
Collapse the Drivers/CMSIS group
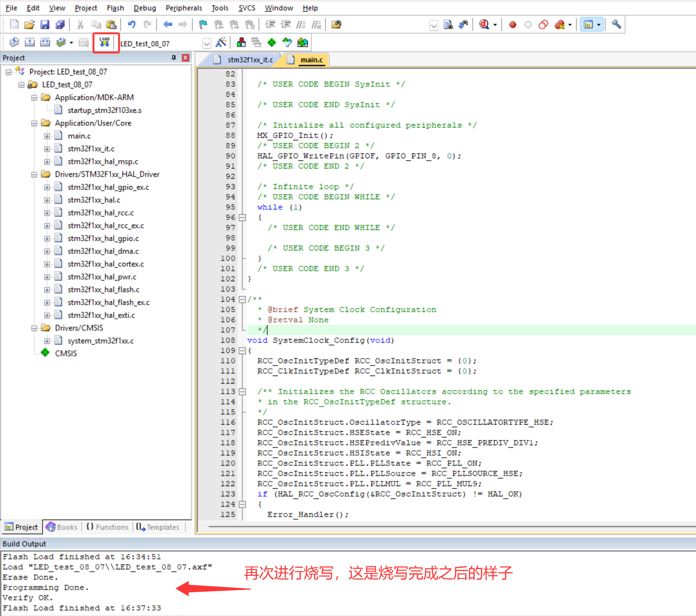34,328
